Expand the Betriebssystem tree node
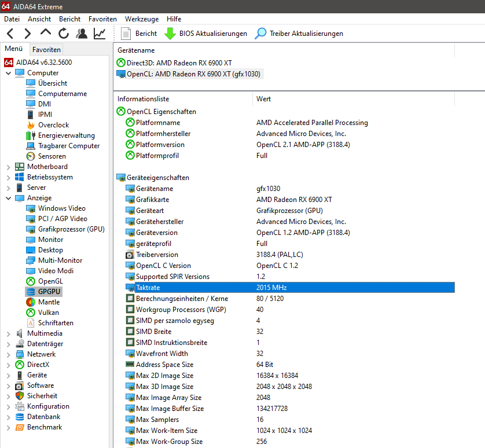The height and width of the screenshot is (448, 485). click(8, 178)
